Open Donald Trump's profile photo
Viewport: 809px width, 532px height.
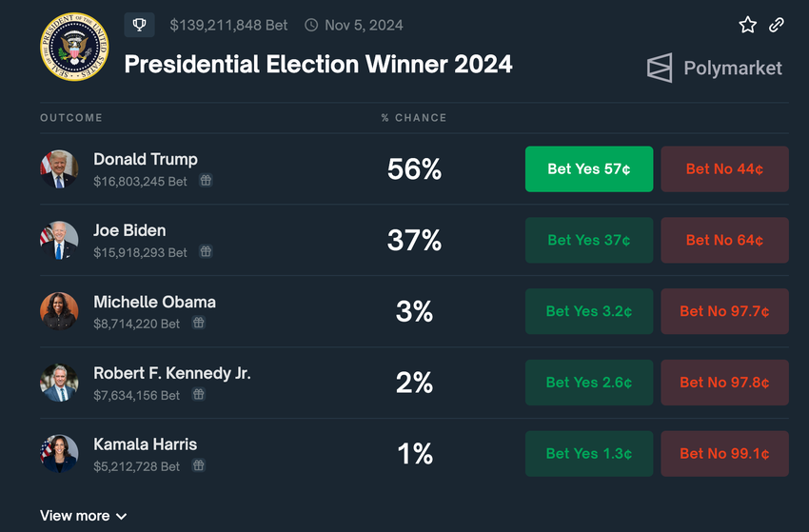(59, 169)
